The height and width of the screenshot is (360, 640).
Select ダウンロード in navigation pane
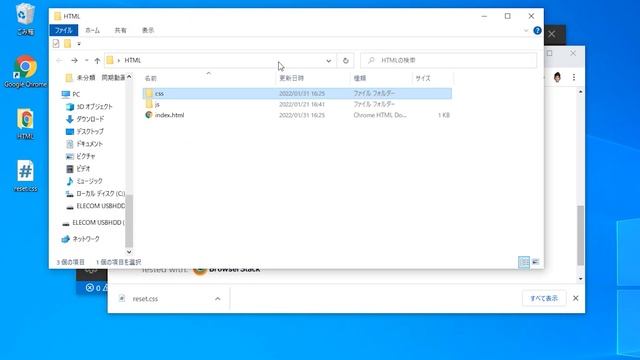pyautogui.click(x=85, y=119)
